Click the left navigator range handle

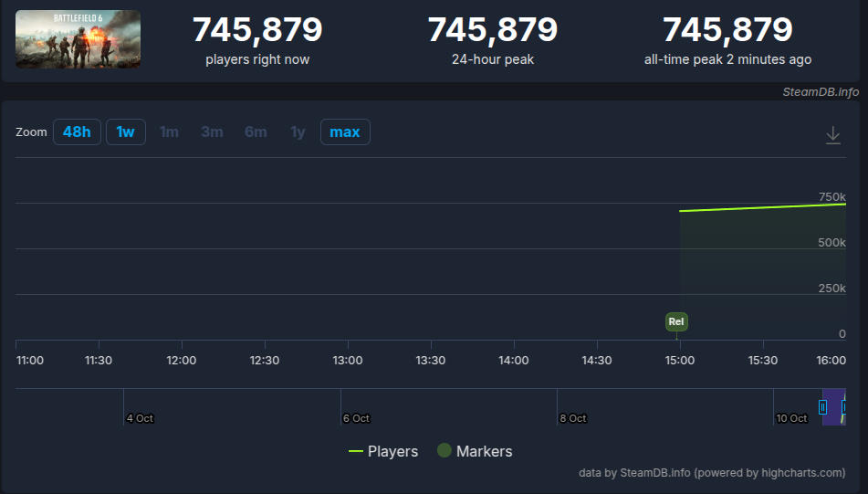tap(823, 406)
